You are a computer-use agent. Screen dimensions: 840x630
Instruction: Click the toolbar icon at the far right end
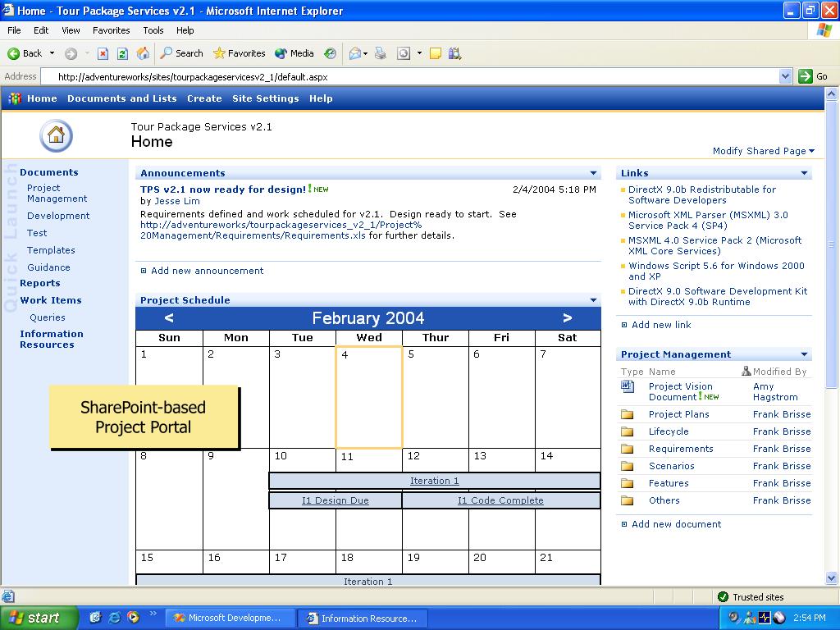coord(454,53)
